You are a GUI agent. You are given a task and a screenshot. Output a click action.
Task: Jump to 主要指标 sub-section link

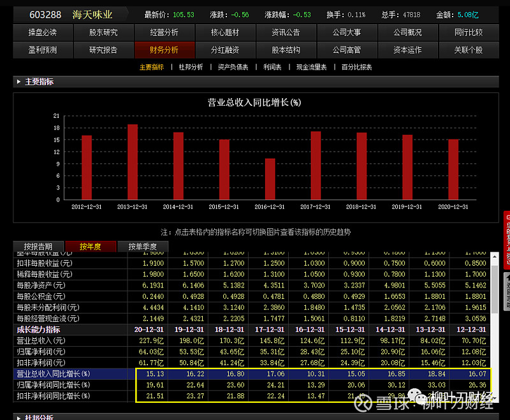152,68
